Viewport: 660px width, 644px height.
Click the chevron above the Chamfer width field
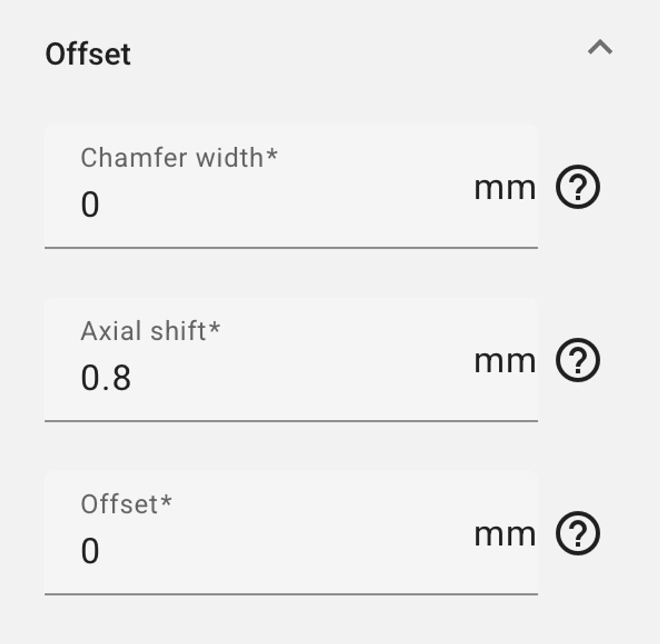(600, 49)
